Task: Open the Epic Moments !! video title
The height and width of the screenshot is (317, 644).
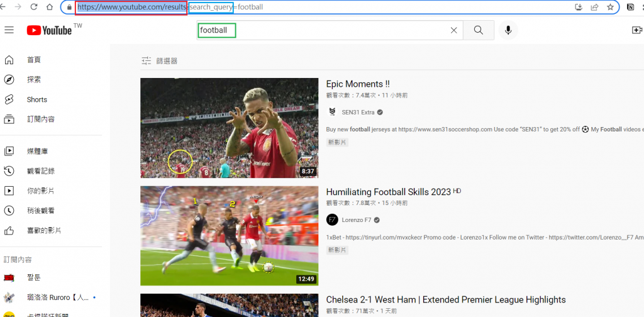Action: (x=358, y=84)
